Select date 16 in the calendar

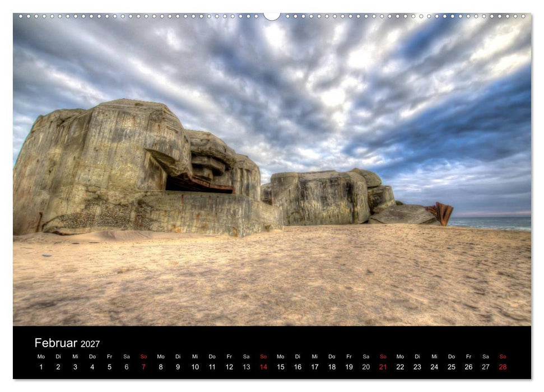tap(297, 367)
